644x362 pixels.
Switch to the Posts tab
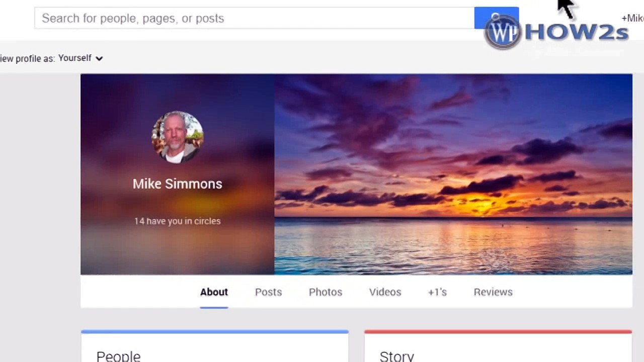[x=268, y=292]
